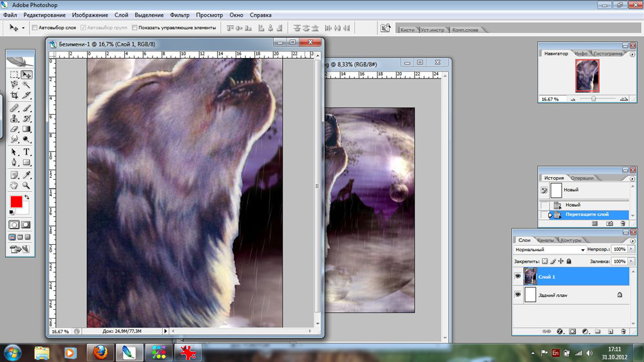Screen dimensions: 644x362
Task: Select the Crop tool
Action: coord(14,95)
